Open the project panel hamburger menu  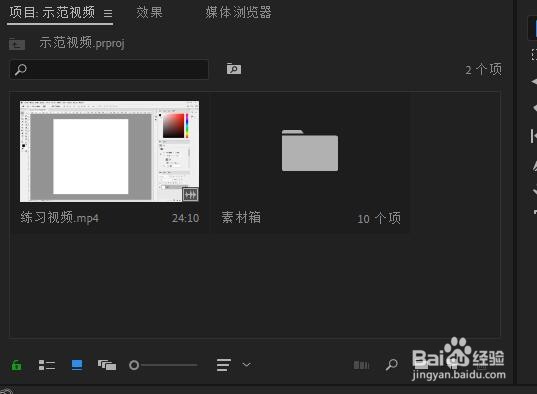tap(108, 13)
